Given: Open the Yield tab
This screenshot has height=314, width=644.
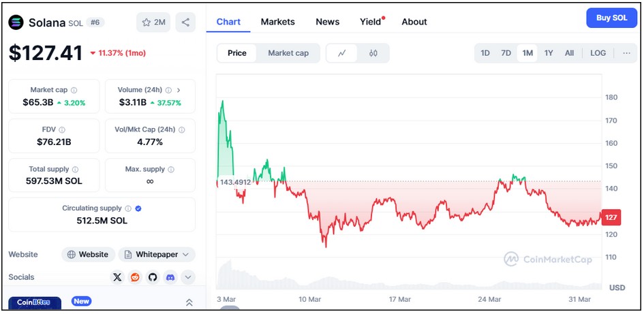Looking at the screenshot, I should [371, 22].
